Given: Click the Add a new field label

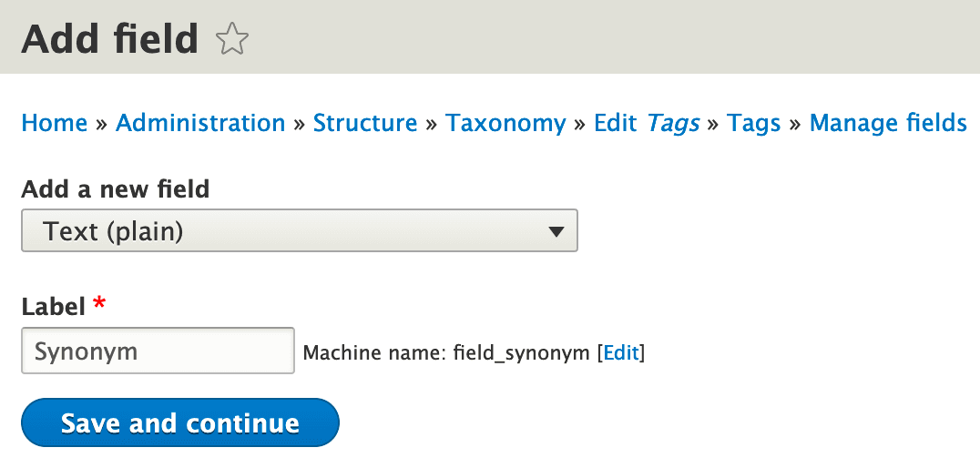Looking at the screenshot, I should point(116,189).
